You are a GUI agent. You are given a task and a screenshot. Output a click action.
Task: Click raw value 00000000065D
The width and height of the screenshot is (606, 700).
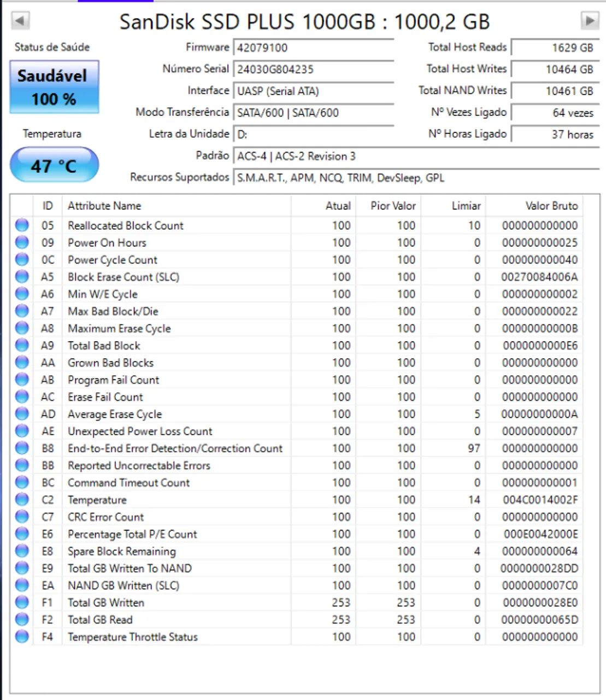(x=539, y=620)
